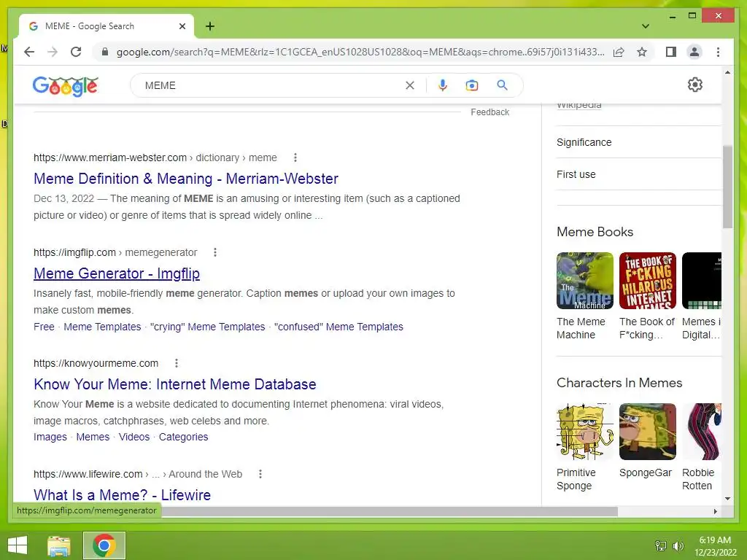Screen dimensions: 747x560
Task: Open the Windows Start menu
Action: [18, 545]
